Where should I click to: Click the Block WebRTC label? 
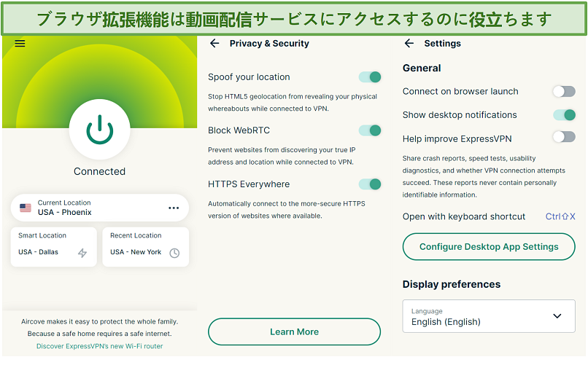click(x=239, y=130)
